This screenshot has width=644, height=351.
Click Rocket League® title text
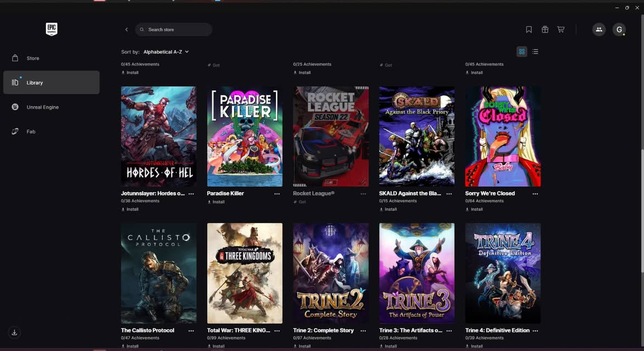tap(314, 193)
